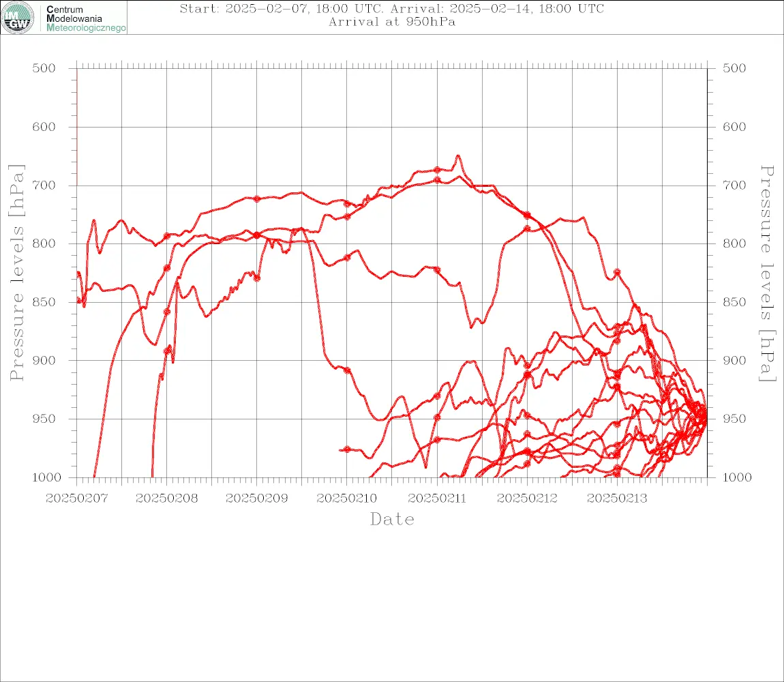
Task: Click the left axis label '700'
Action: 44,185
